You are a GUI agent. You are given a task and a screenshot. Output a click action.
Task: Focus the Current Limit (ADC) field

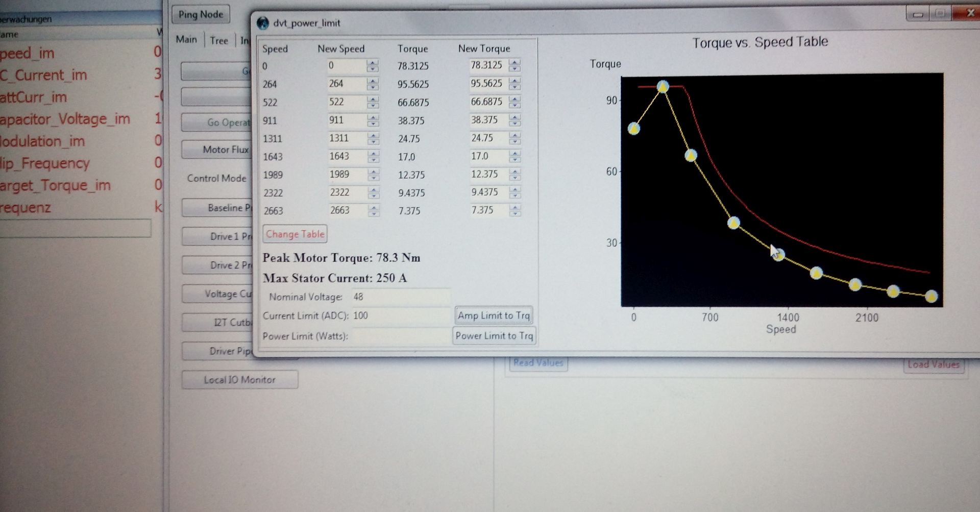pyautogui.click(x=400, y=316)
